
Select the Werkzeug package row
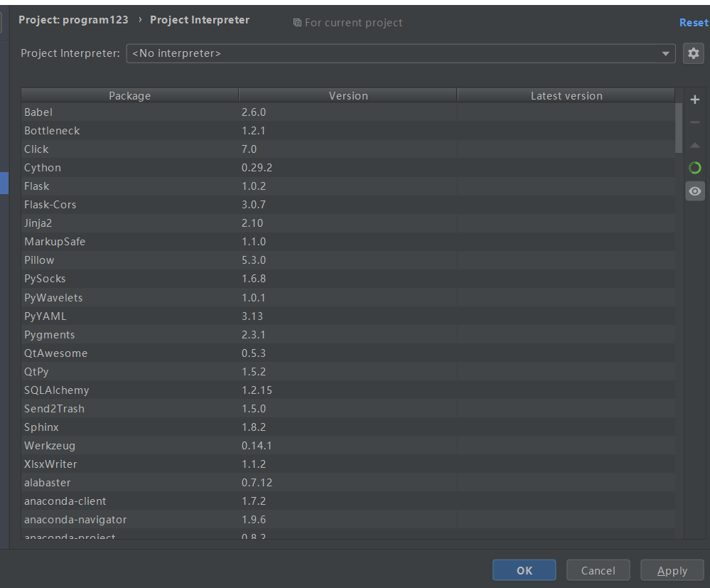(348, 446)
